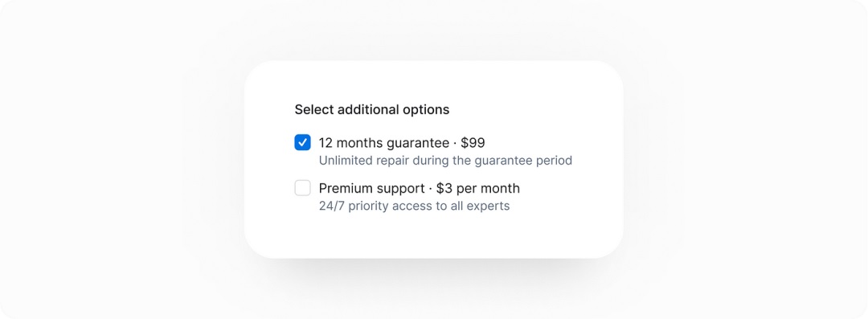Click the word 'options' in the heading
This screenshot has height=319, width=868.
(427, 110)
